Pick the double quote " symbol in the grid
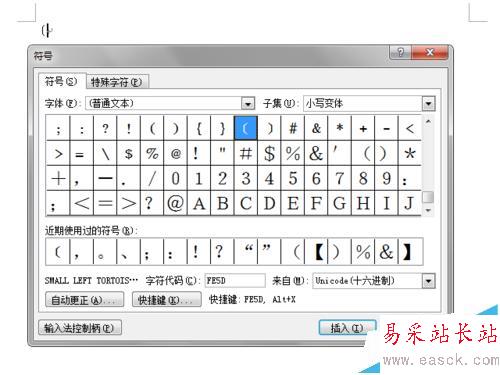The height and width of the screenshot is (375, 500). [x=222, y=153]
